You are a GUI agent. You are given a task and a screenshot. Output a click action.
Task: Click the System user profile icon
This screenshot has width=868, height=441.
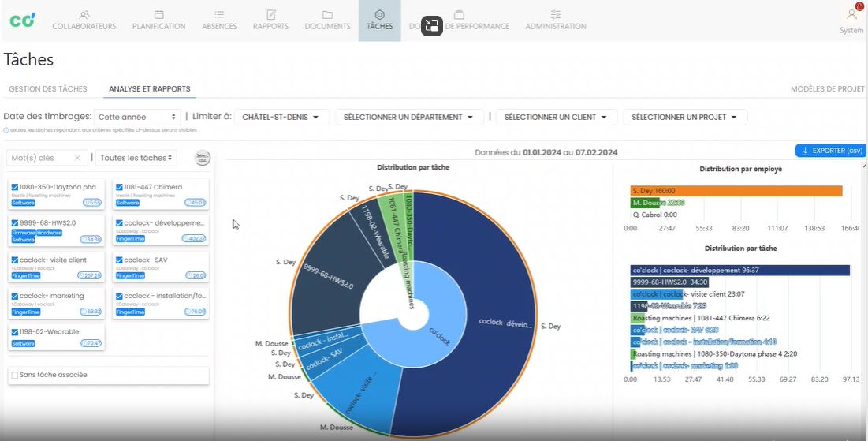(x=851, y=14)
